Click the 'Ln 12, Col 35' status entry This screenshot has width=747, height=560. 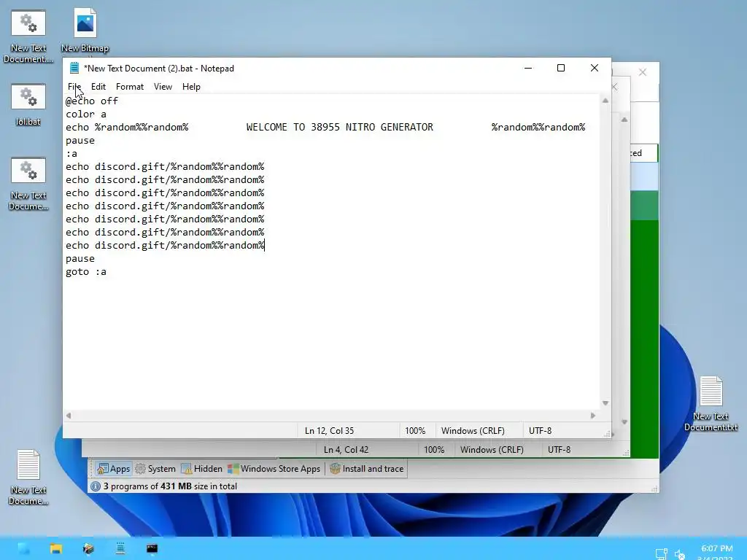point(329,430)
